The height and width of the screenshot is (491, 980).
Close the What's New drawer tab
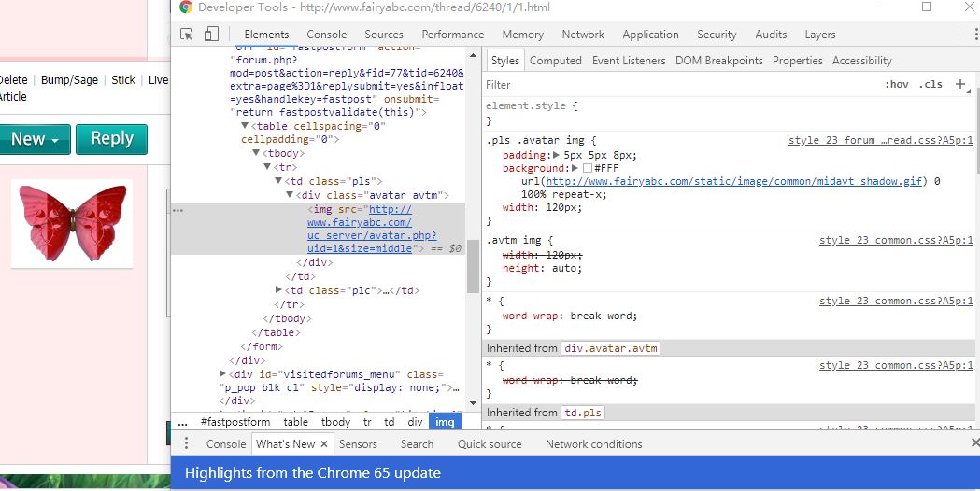323,444
